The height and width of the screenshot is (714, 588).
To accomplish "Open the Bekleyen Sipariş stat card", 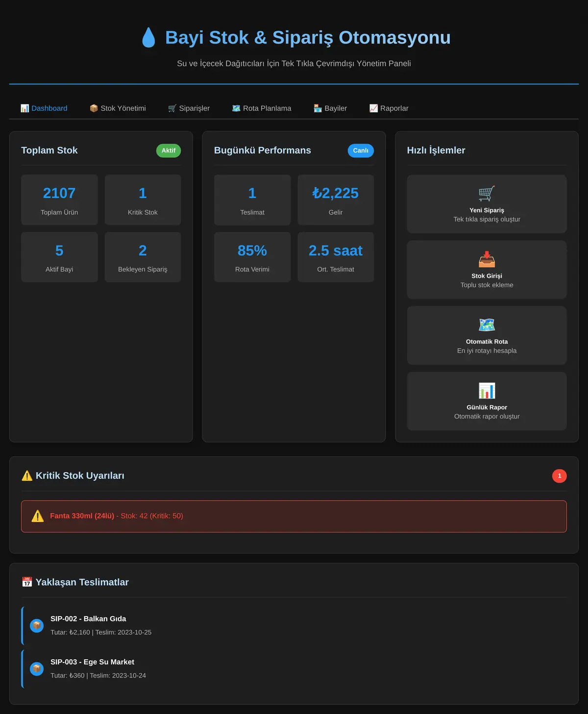I will click(x=143, y=257).
